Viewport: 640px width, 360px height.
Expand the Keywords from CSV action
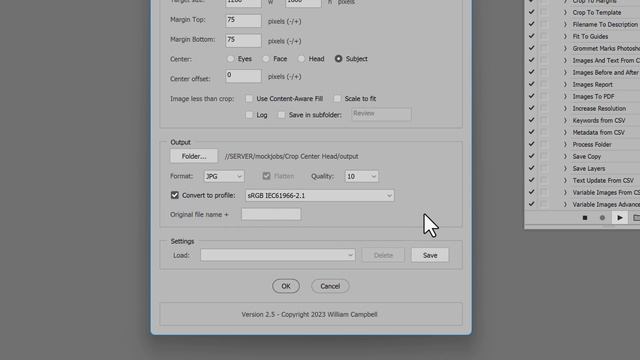click(x=565, y=120)
